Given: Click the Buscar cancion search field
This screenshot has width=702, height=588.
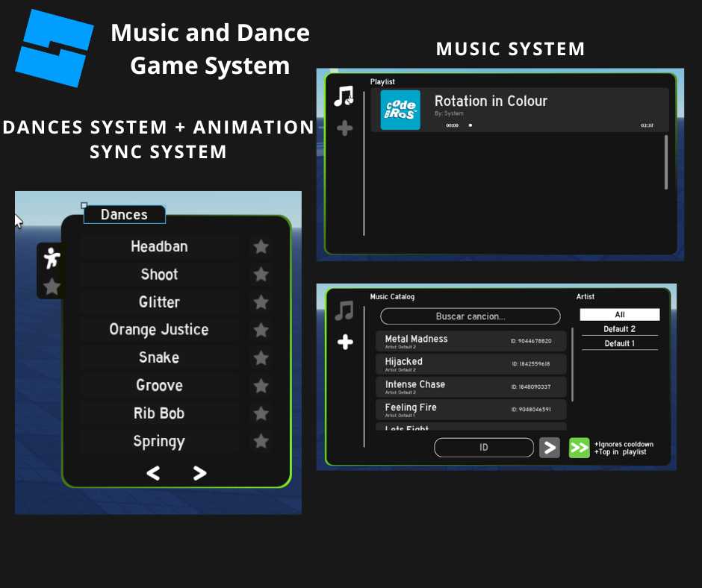Looking at the screenshot, I should (x=470, y=316).
